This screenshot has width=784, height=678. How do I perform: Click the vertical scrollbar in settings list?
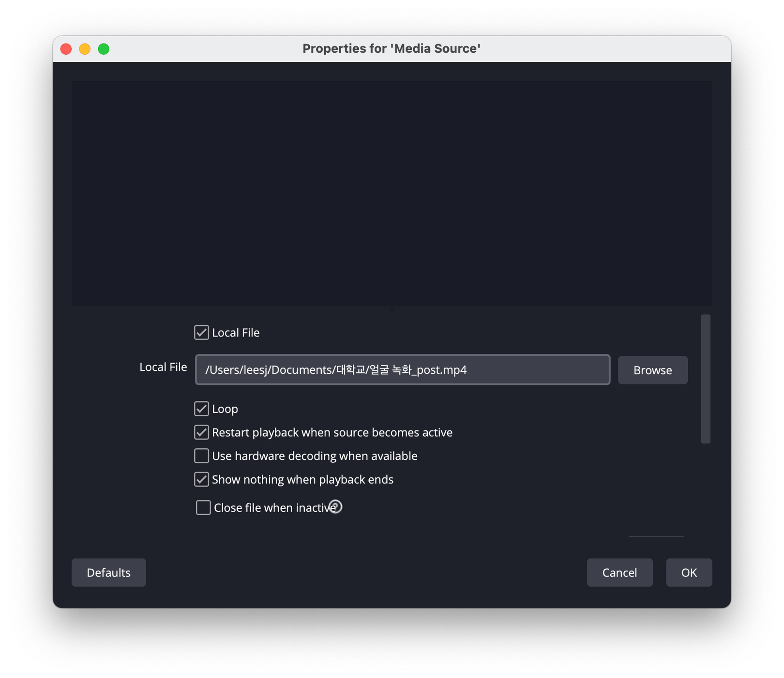click(706, 379)
